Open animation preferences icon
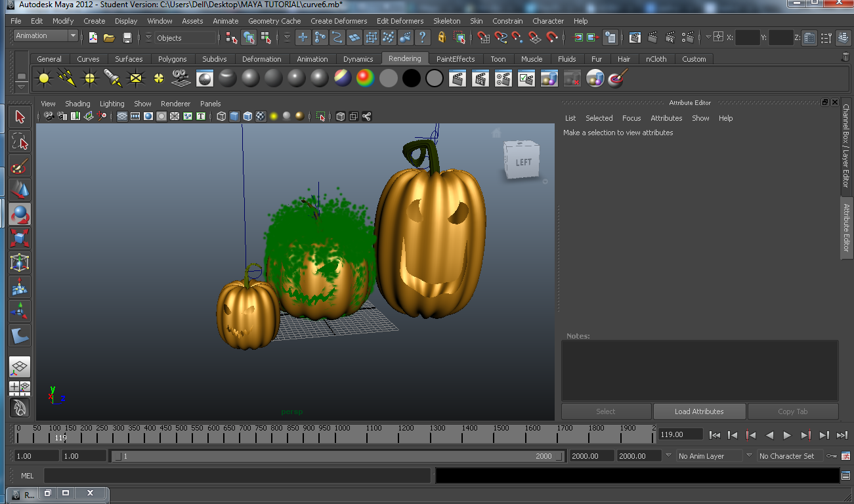Screen dimensions: 854x504 tap(846, 456)
